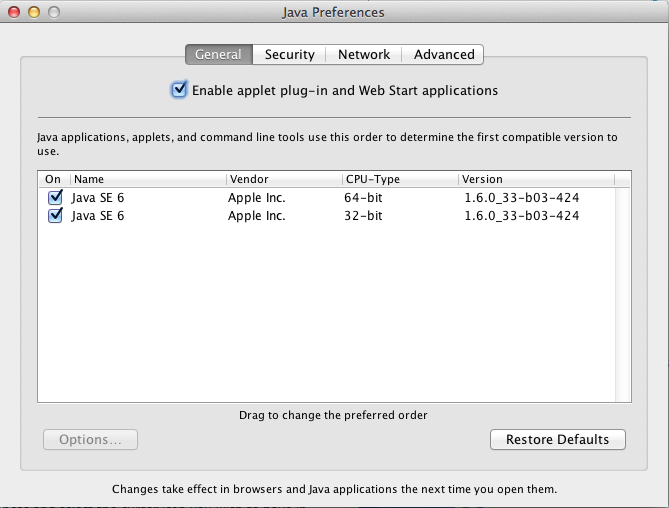Click the list's vertical scrollbar track
Viewport: 669px width, 508px height.
(623, 294)
